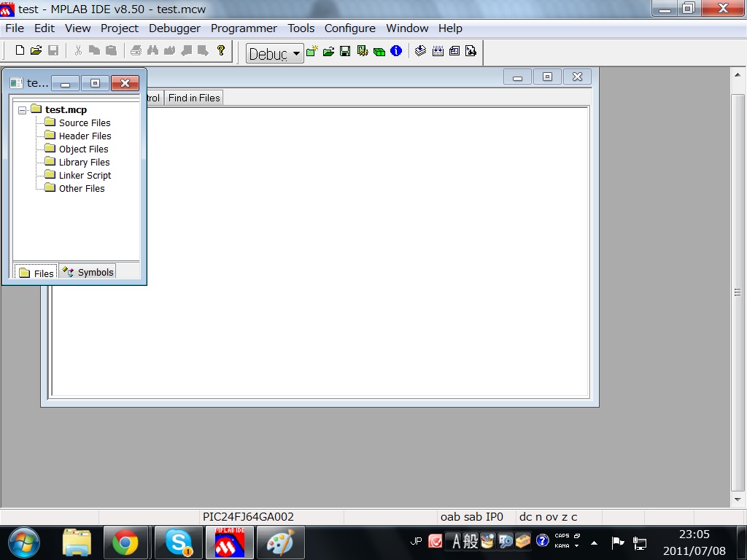Minimize the test project window
The image size is (747, 560).
65,83
